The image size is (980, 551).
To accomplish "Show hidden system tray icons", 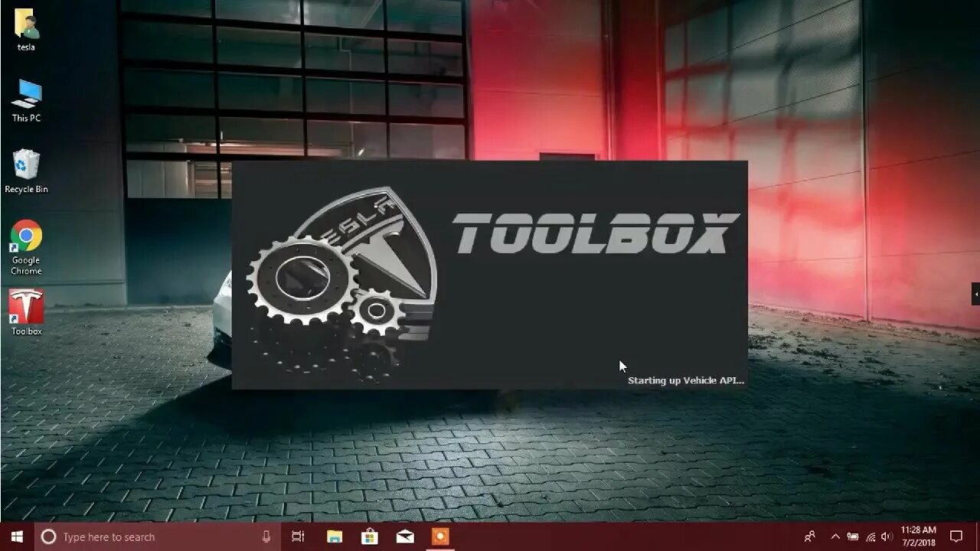I will (x=835, y=536).
